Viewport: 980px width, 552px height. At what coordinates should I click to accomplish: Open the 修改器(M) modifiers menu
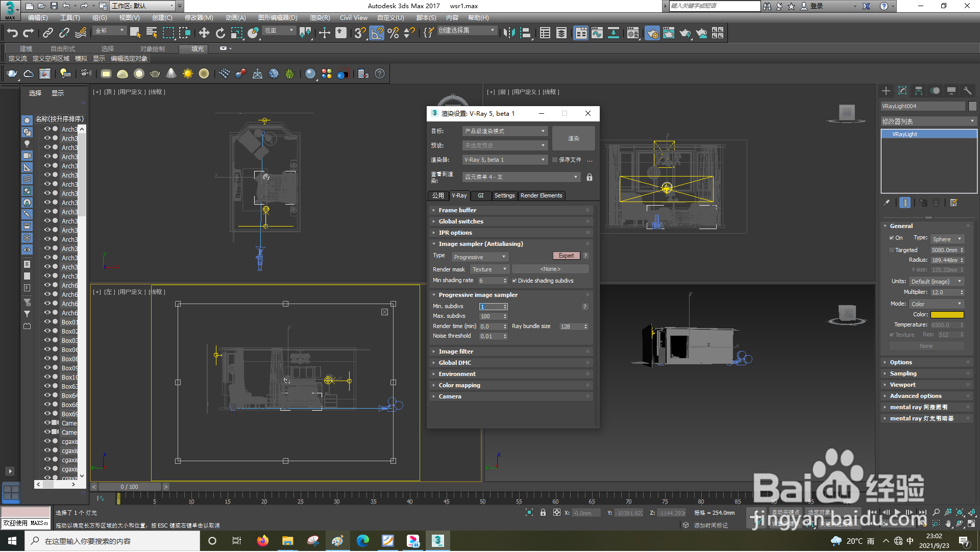pos(199,18)
